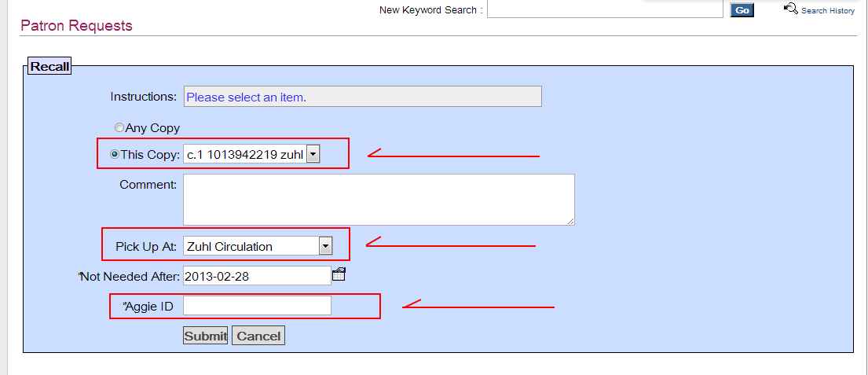
Task: Submit the recall request
Action: tap(205, 336)
